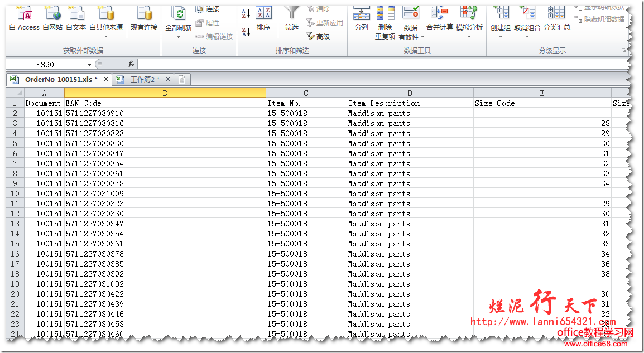
Task: Select column D header
Action: [x=410, y=93]
